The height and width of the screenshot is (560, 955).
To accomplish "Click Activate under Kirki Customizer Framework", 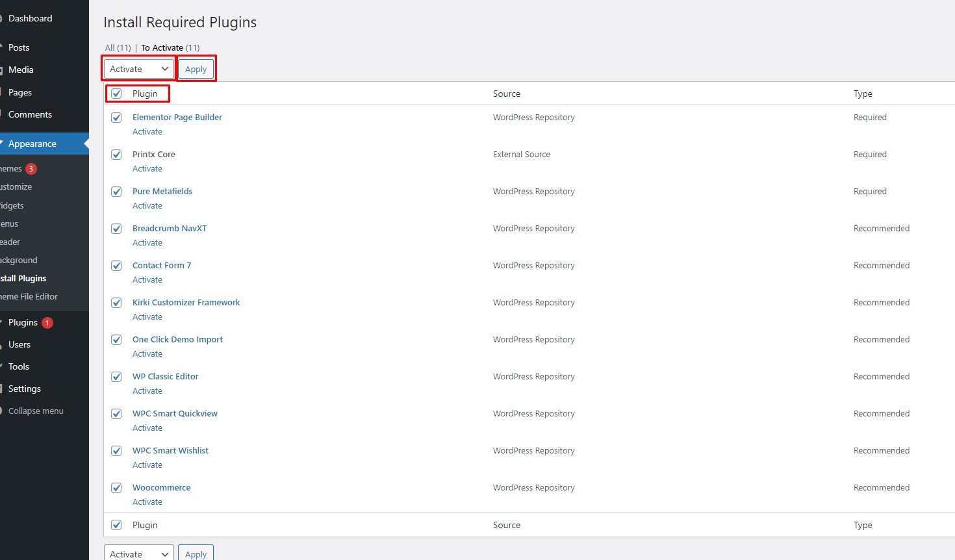I will click(x=147, y=316).
